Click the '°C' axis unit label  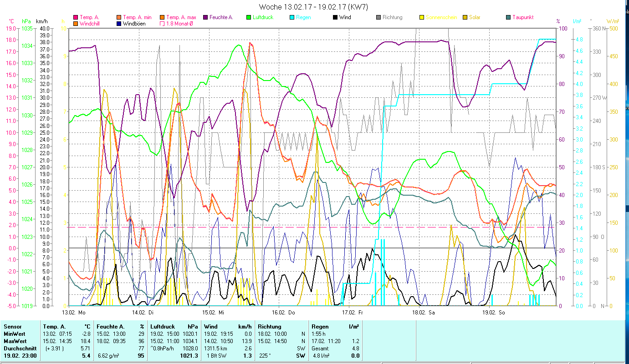pyautogui.click(x=11, y=21)
